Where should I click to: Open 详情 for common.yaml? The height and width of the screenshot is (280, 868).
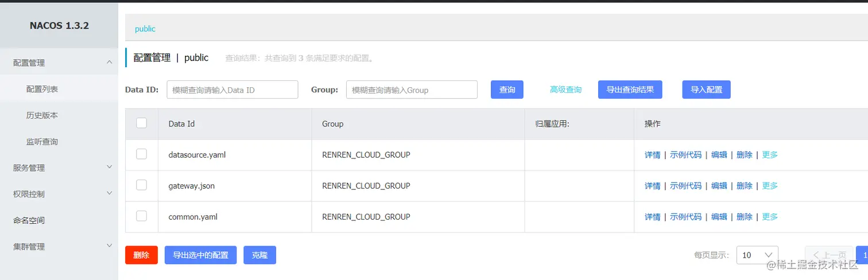point(653,217)
